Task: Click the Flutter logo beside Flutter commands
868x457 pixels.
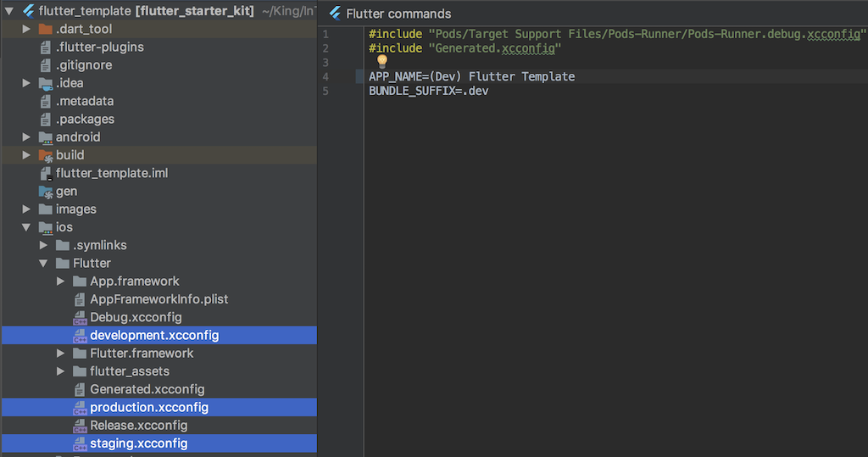Action: click(335, 14)
